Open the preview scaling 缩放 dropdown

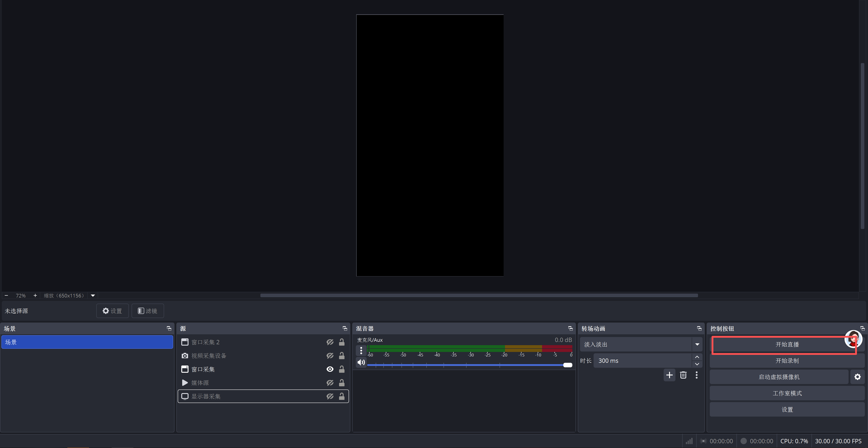[93, 295]
